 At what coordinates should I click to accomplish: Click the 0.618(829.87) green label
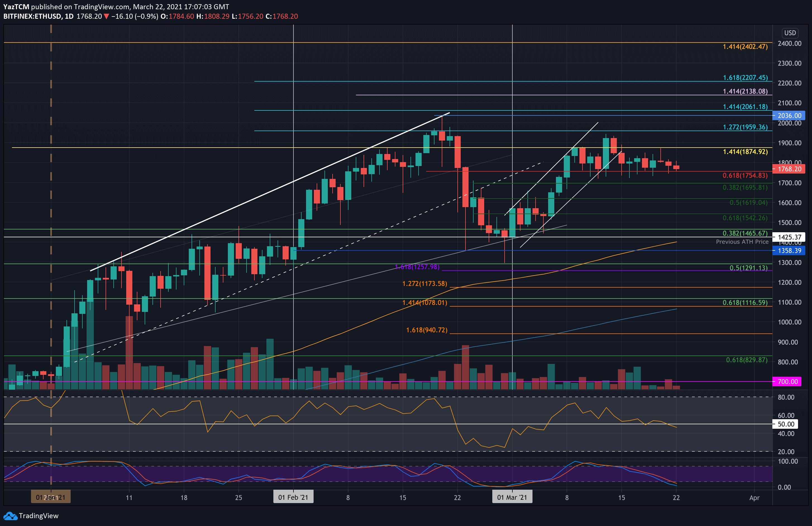coord(747,360)
